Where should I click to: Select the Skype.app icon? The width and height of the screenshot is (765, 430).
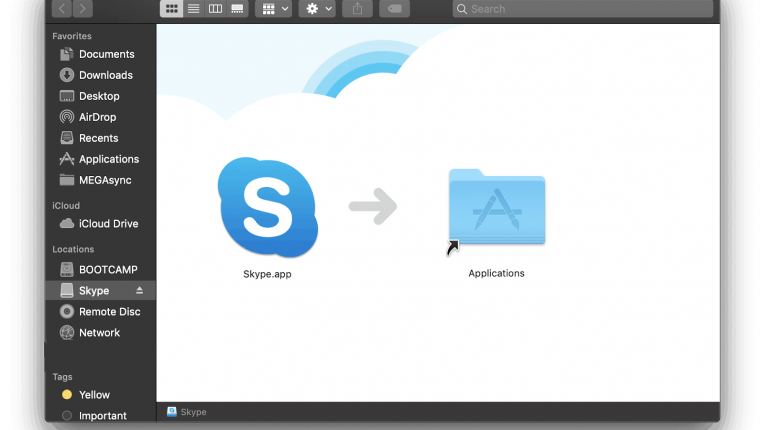[x=267, y=207]
